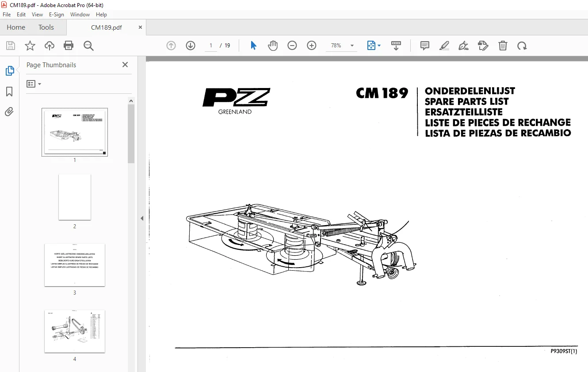The height and width of the screenshot is (372, 588).
Task: Click the Page Thumbnails panel title
Action: 51,65
